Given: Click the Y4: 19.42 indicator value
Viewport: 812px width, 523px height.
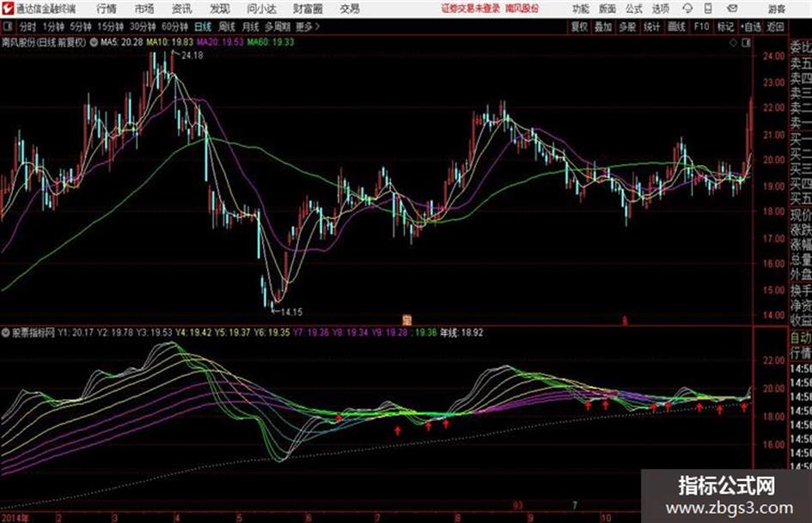Looking at the screenshot, I should click(193, 332).
